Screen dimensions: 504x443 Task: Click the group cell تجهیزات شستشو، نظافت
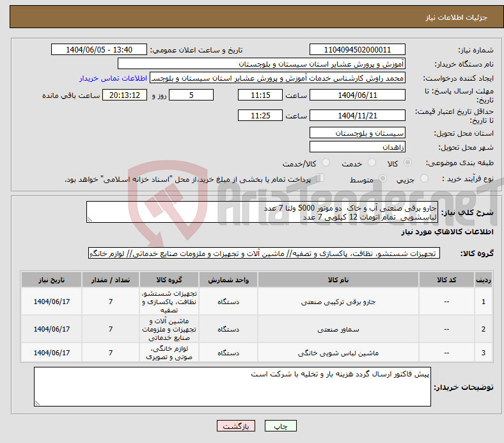169,302
